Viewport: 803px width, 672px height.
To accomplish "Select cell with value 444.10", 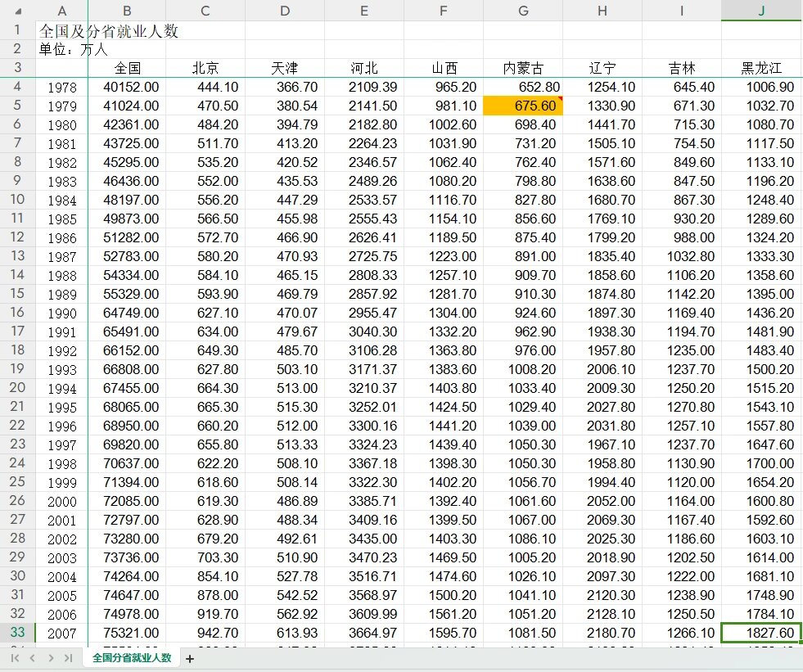I will tap(205, 87).
